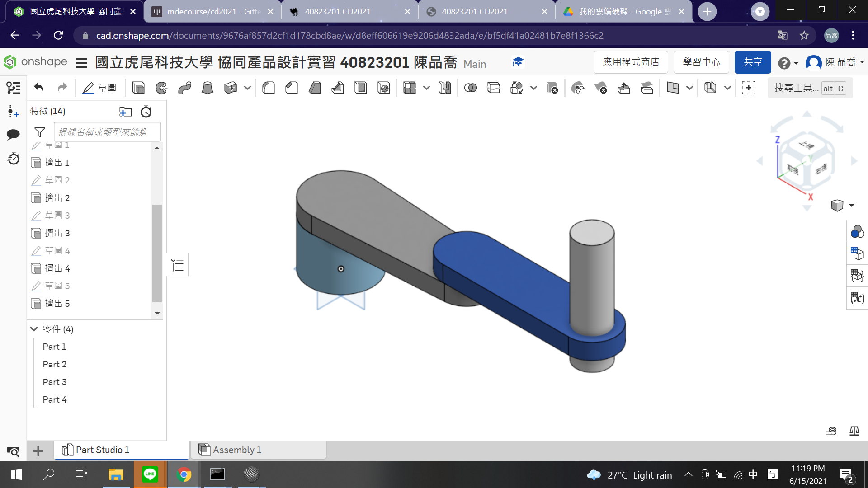Toggle the feature filter funnel icon
The height and width of the screenshot is (488, 868).
pos(40,132)
